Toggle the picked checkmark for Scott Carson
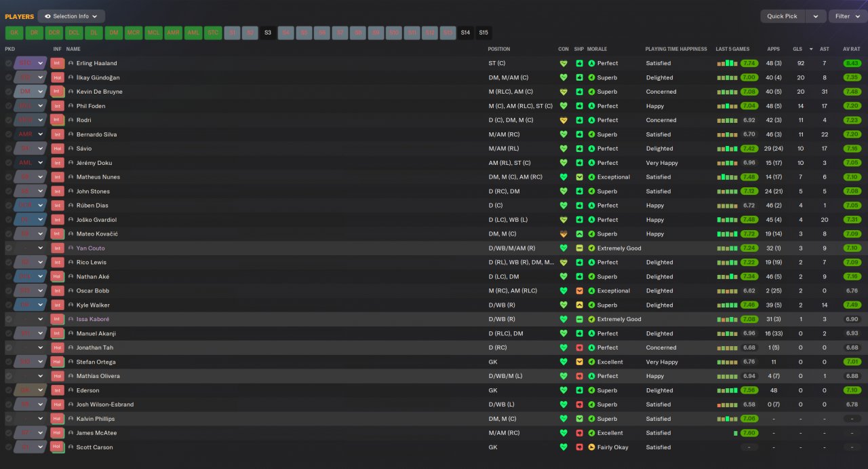This screenshot has height=469, width=868. [x=9, y=447]
